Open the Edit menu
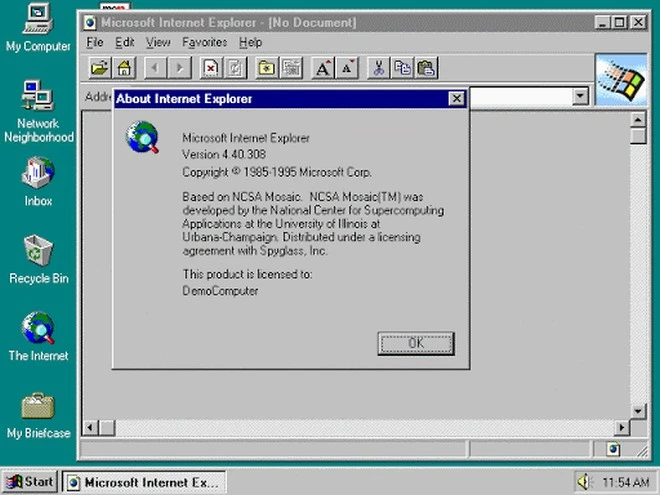 [125, 43]
